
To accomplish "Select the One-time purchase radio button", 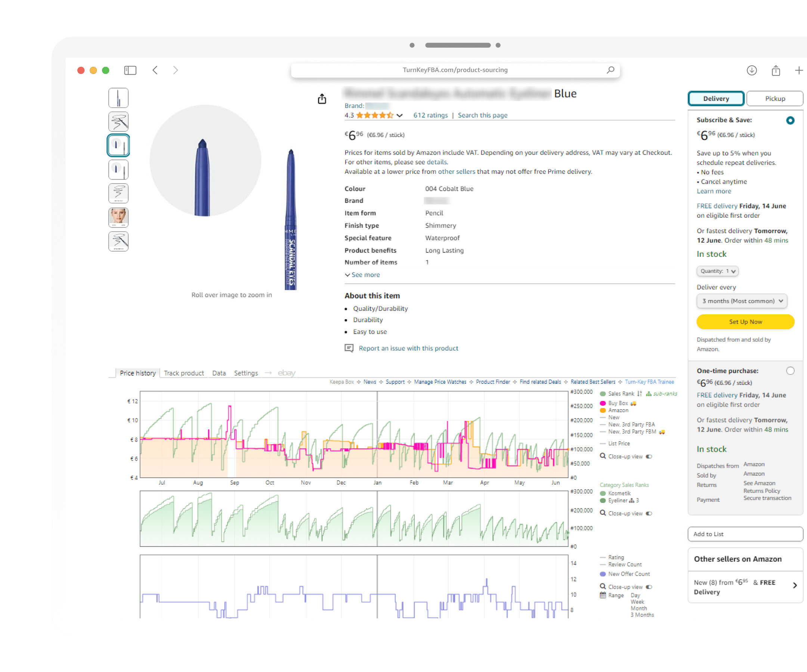I will pos(790,371).
